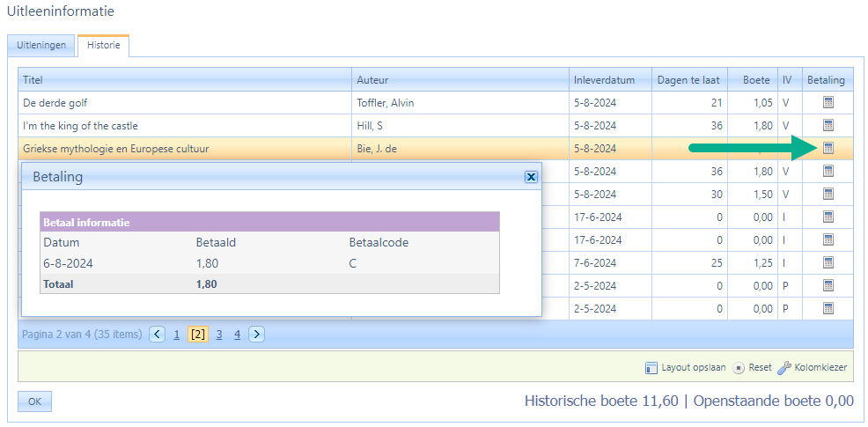
Task: Select the Historie tab
Action: (103, 46)
